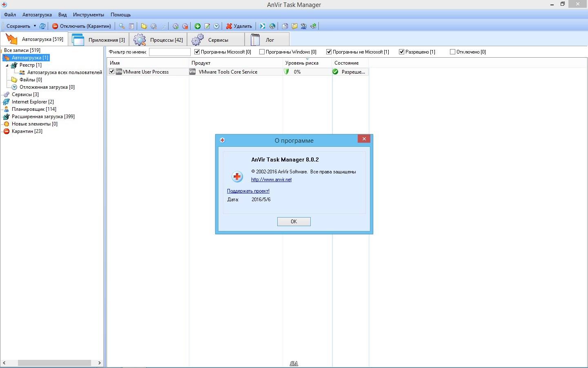Image resolution: width=588 pixels, height=368 pixels.
Task: Click the Поддержать проект! link
Action: 248,191
